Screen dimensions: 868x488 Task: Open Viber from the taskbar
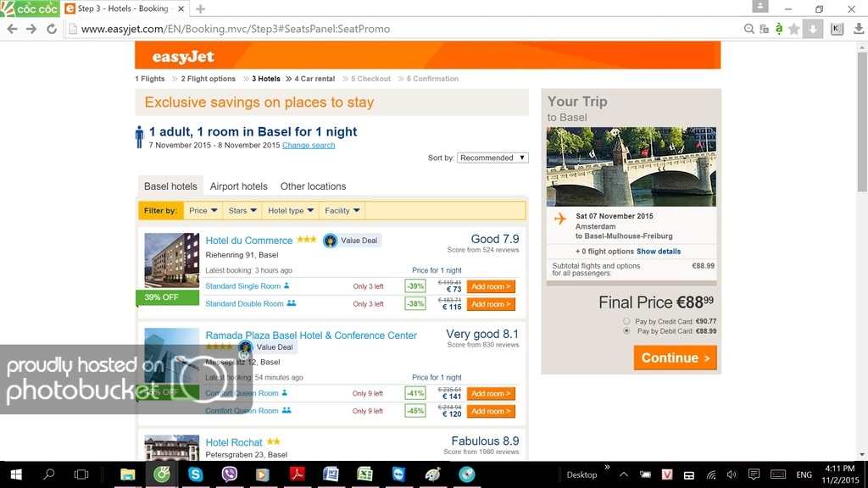pos(229,474)
